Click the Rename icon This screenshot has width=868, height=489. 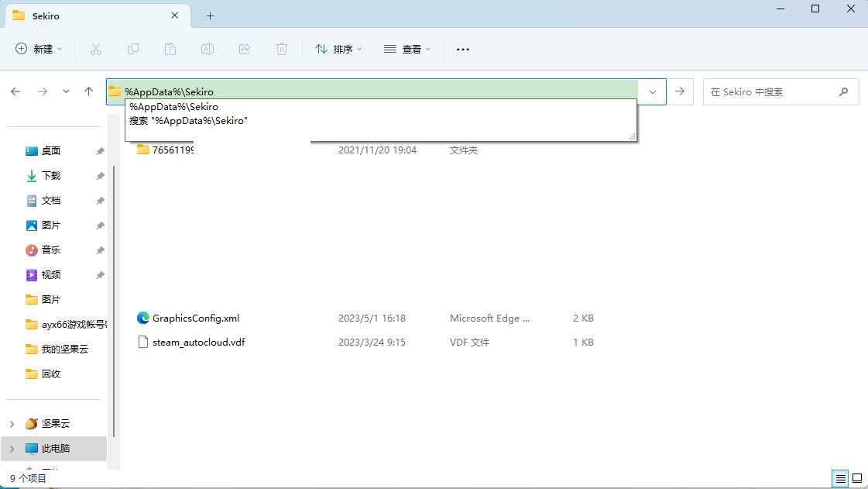pyautogui.click(x=207, y=49)
